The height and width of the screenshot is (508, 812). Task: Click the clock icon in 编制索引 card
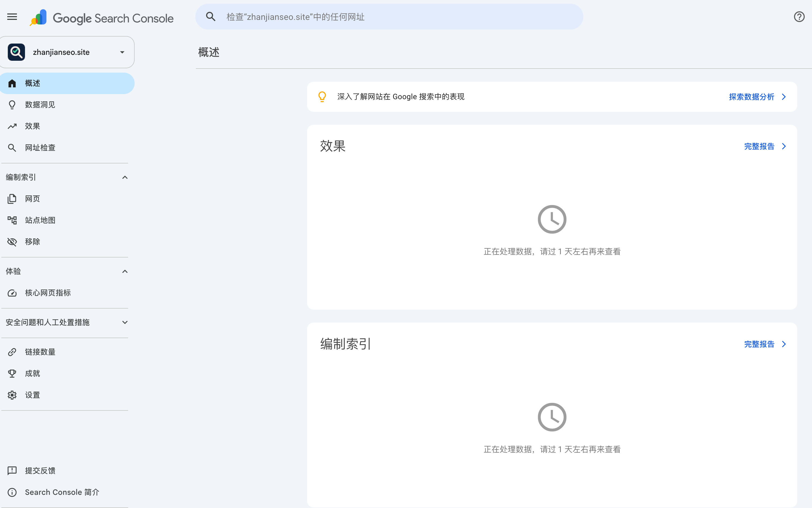click(x=552, y=417)
